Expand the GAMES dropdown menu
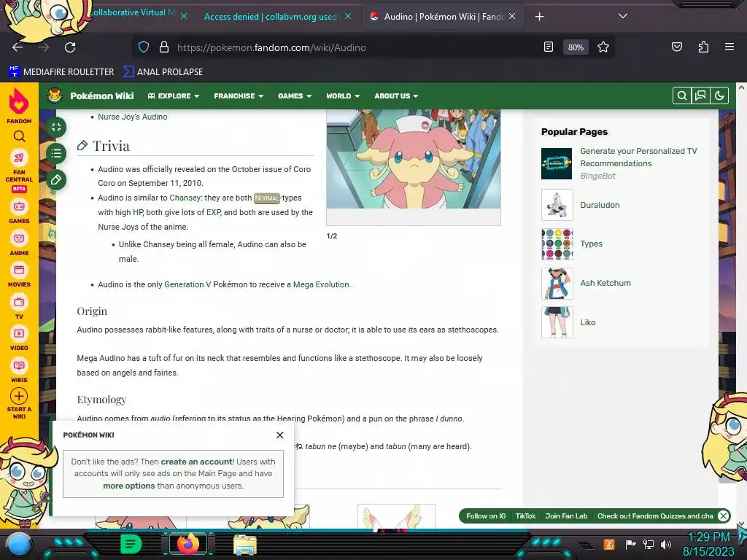This screenshot has width=747, height=560. 295,96
